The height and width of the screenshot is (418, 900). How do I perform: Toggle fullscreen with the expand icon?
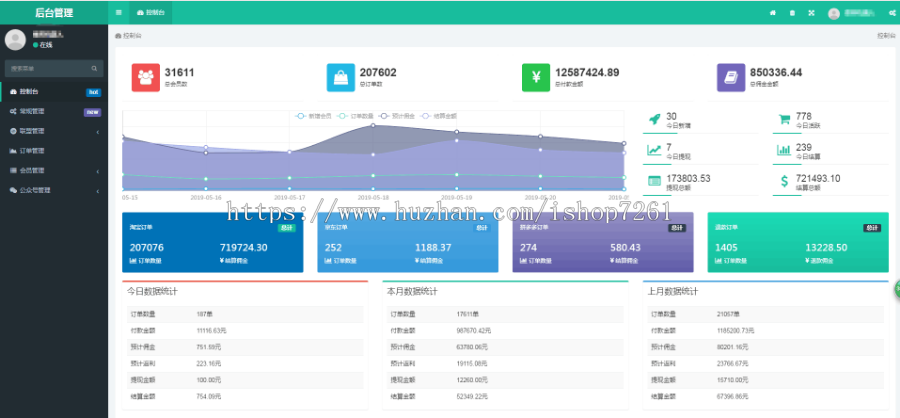(x=811, y=13)
